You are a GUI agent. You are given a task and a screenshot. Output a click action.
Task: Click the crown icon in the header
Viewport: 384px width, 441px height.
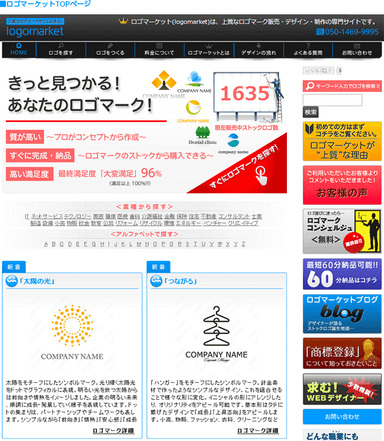click(x=123, y=22)
